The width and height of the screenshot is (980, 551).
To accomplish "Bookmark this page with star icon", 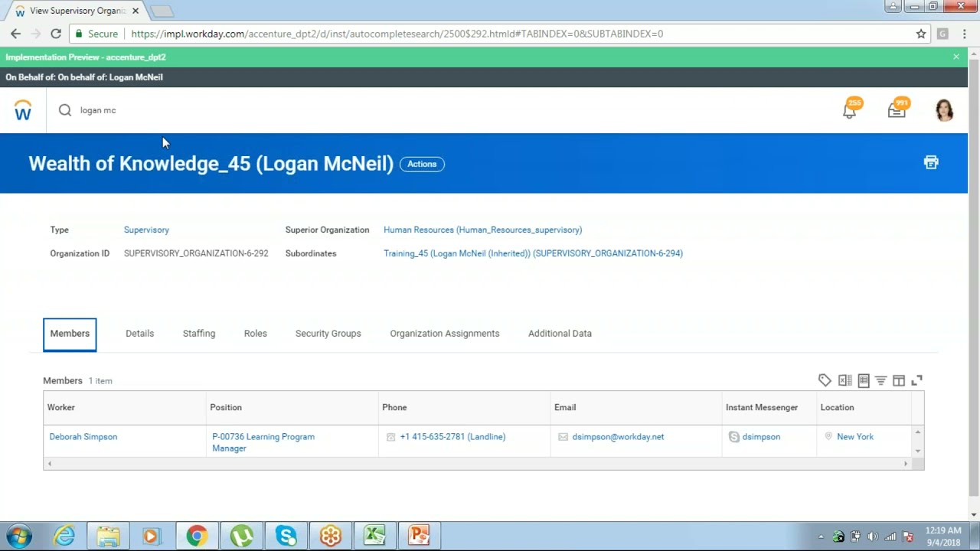I will point(921,34).
